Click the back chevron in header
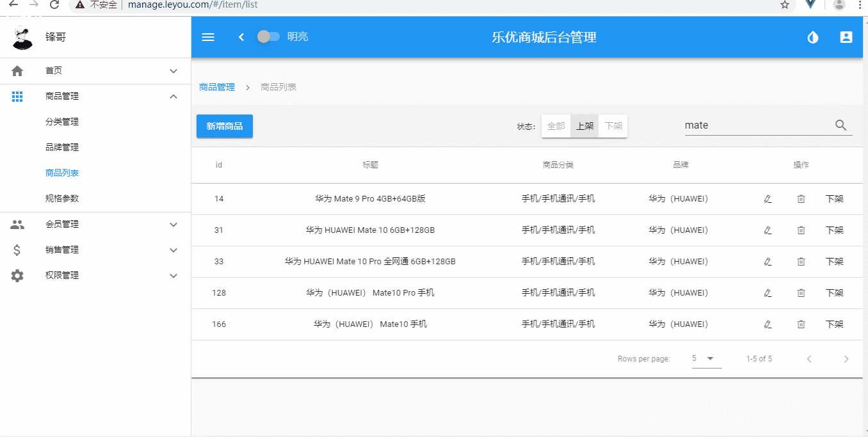 tap(241, 37)
